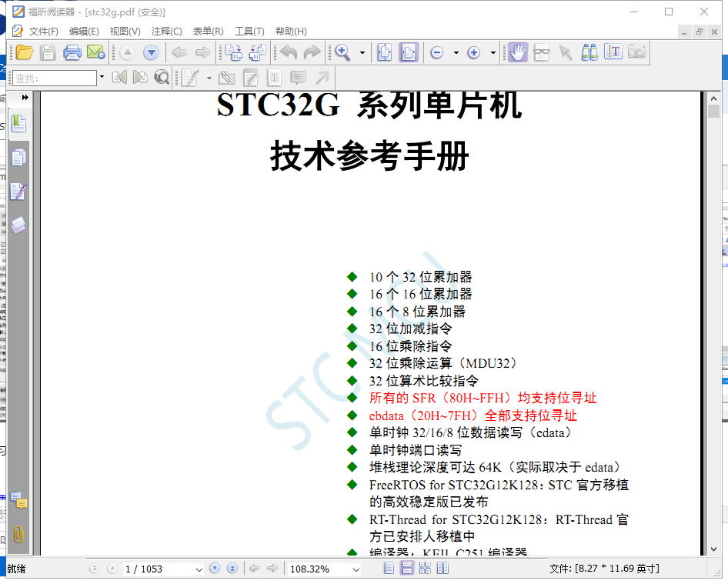Click the Email envelope icon
The image size is (728, 584).
(x=96, y=52)
